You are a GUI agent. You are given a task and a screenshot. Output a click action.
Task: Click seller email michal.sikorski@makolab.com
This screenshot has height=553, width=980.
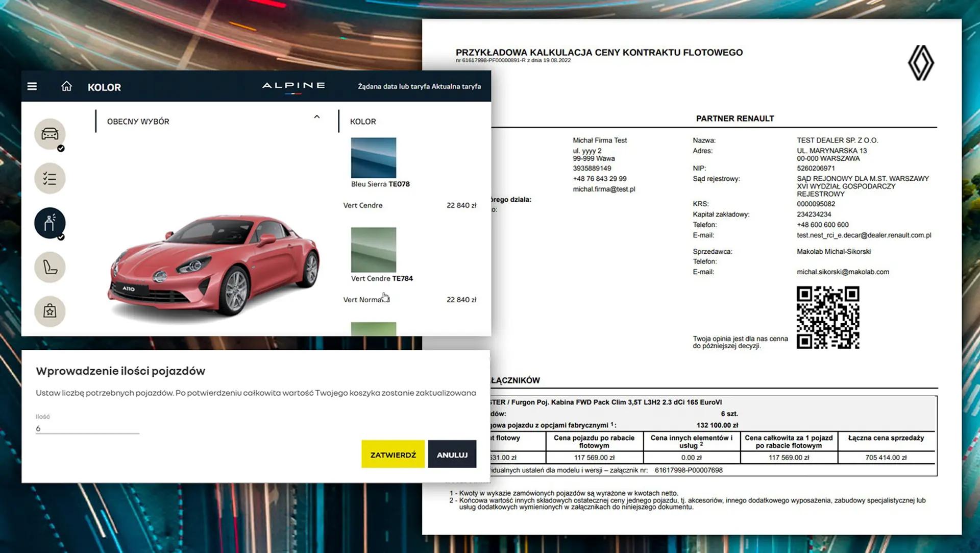coord(843,272)
